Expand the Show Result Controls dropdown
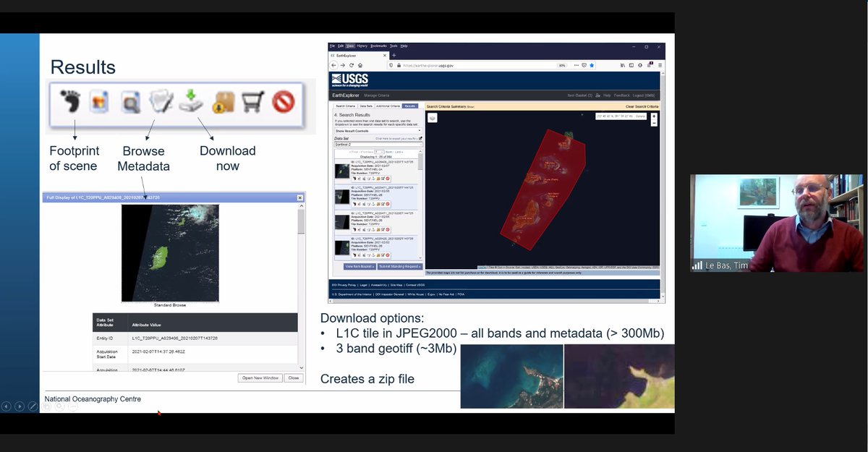The height and width of the screenshot is (452, 868). [x=378, y=131]
